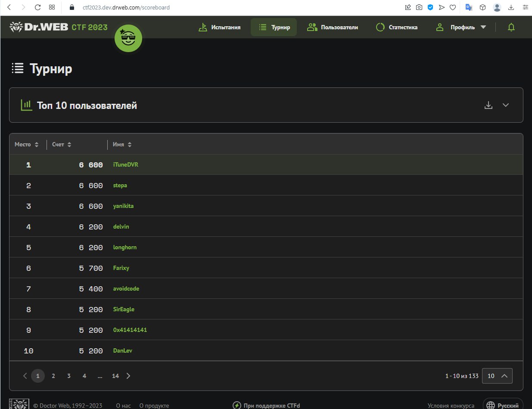Bookmark page with the heart icon

(x=452, y=7)
